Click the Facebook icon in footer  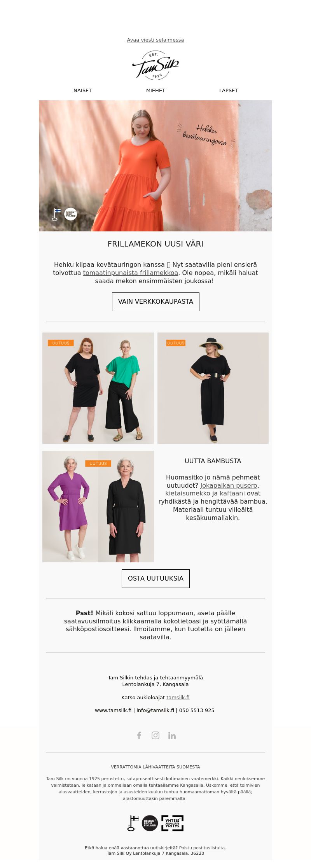point(139,735)
